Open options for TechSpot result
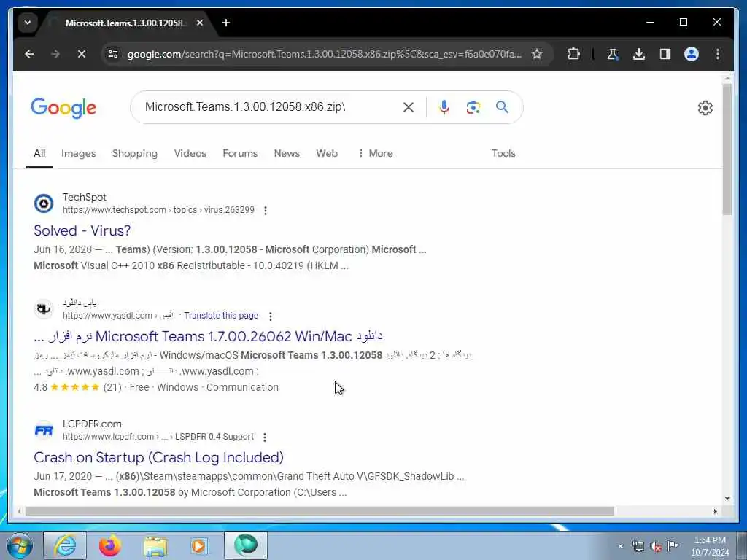The height and width of the screenshot is (560, 747). click(266, 211)
